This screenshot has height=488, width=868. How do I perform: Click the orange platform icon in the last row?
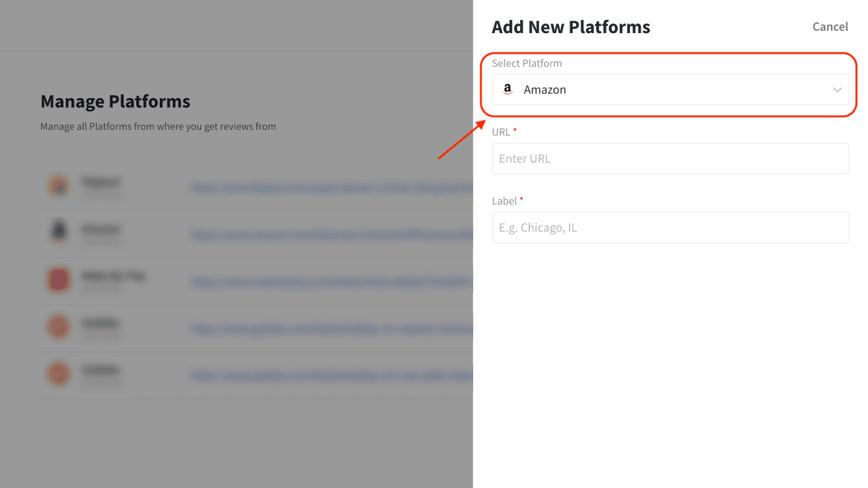(x=58, y=374)
